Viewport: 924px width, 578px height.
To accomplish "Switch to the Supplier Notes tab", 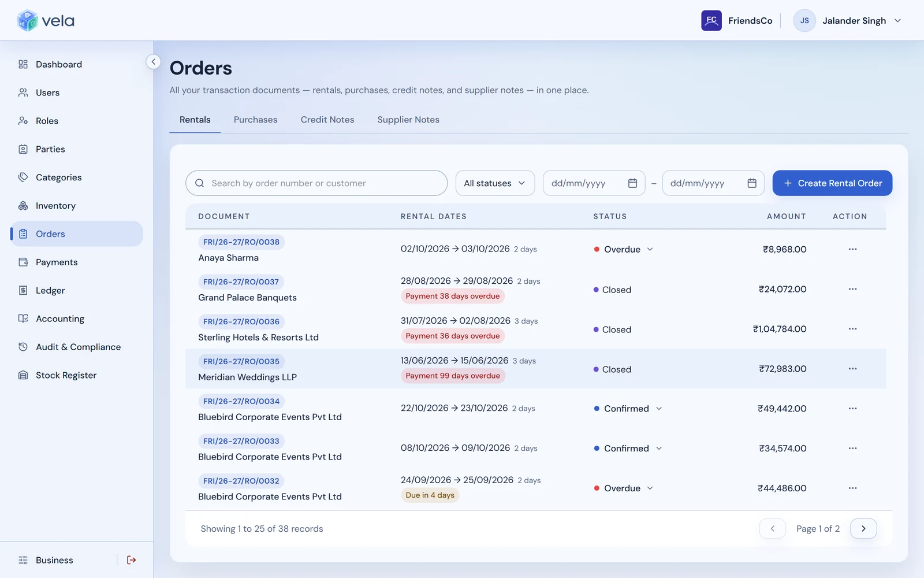I will point(408,120).
